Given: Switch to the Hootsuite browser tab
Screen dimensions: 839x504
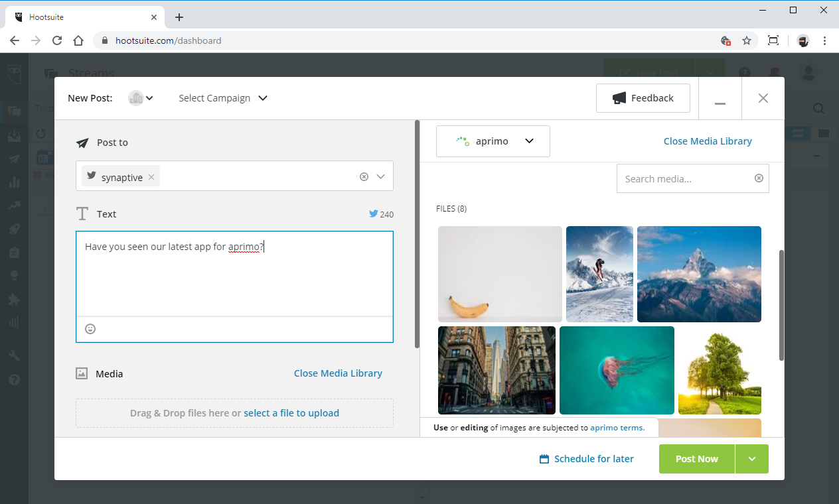Looking at the screenshot, I should [86, 18].
